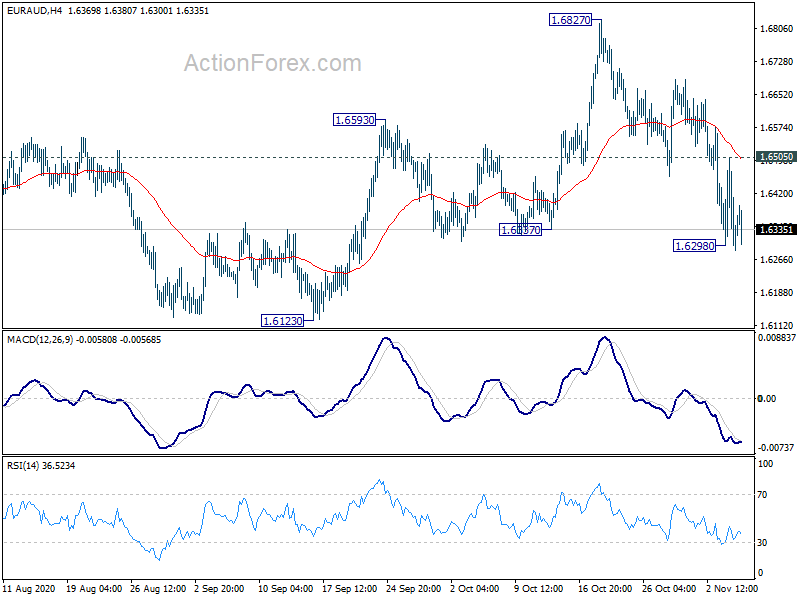Screen dimensions: 800x600
Task: Click the 1.66520 price axis value
Action: pyautogui.click(x=777, y=94)
